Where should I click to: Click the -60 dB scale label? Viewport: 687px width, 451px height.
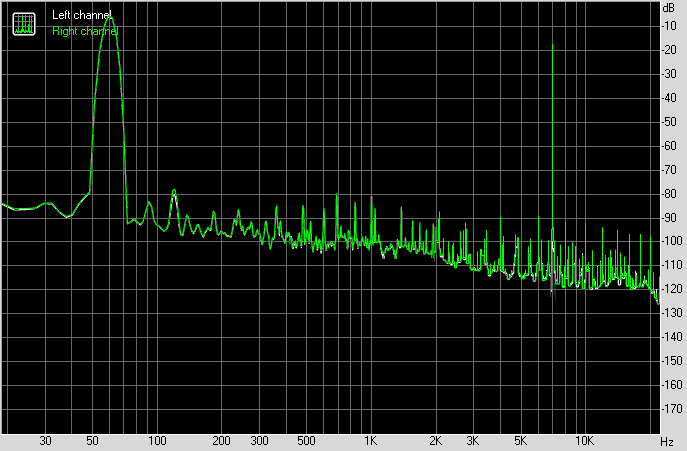[669, 146]
